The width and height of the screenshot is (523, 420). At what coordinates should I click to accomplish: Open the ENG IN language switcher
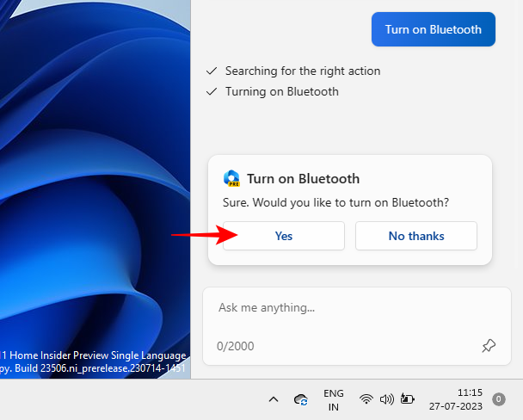point(334,399)
